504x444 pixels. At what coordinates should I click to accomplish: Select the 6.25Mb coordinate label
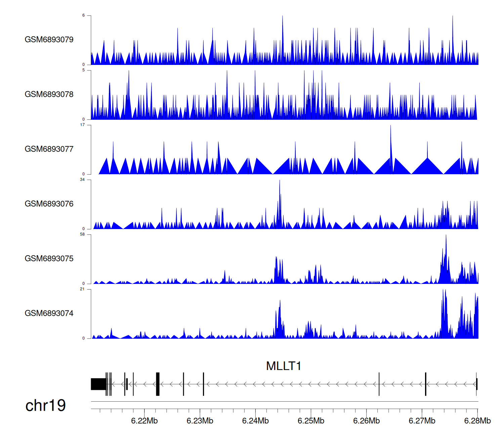[311, 421]
